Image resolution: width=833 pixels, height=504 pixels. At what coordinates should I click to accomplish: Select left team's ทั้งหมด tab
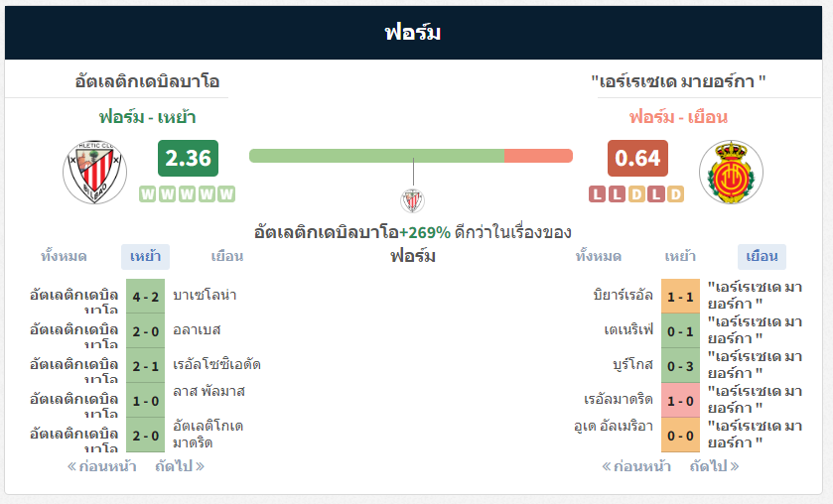(64, 257)
